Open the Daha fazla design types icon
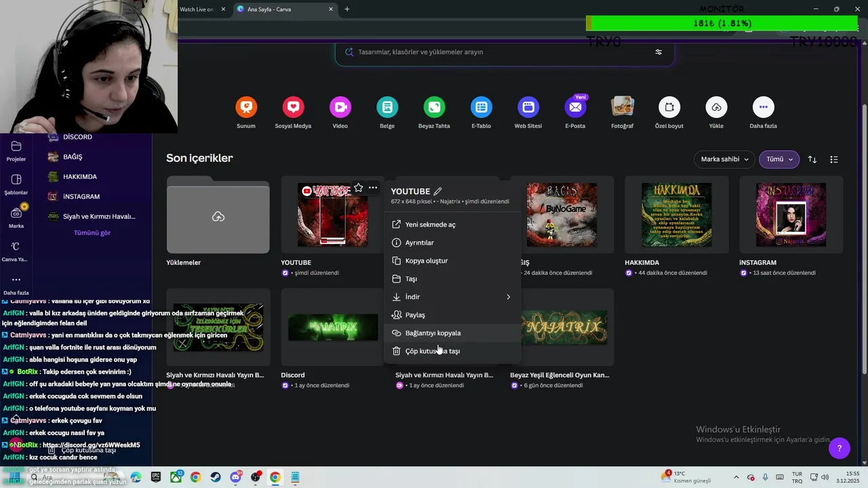The image size is (868, 488). click(764, 107)
